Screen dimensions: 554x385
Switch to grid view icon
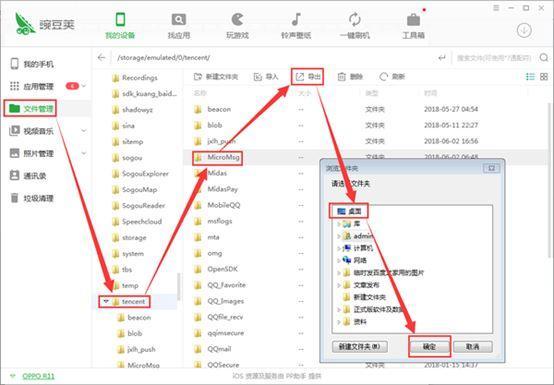[544, 77]
